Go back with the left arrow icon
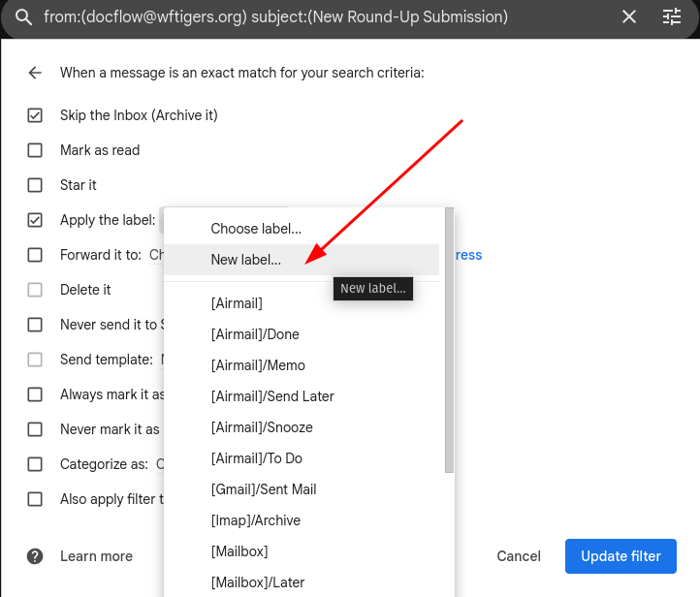Image resolution: width=700 pixels, height=597 pixels. [35, 73]
